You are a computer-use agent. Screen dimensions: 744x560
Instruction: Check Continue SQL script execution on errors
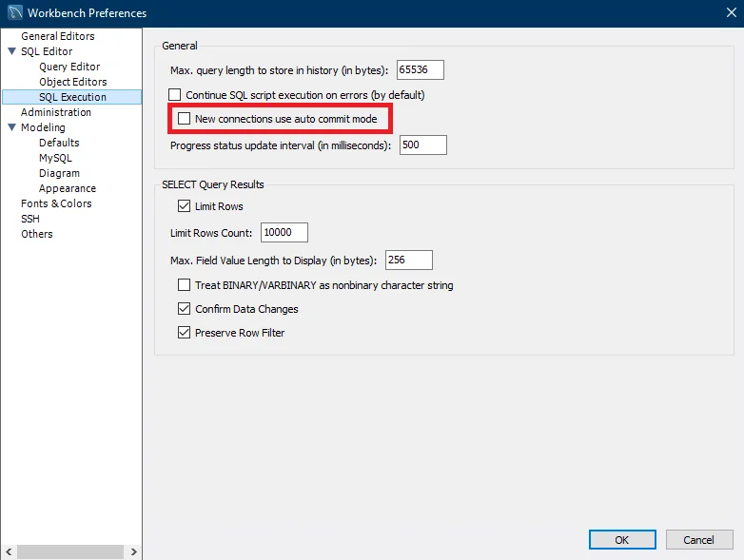click(175, 95)
